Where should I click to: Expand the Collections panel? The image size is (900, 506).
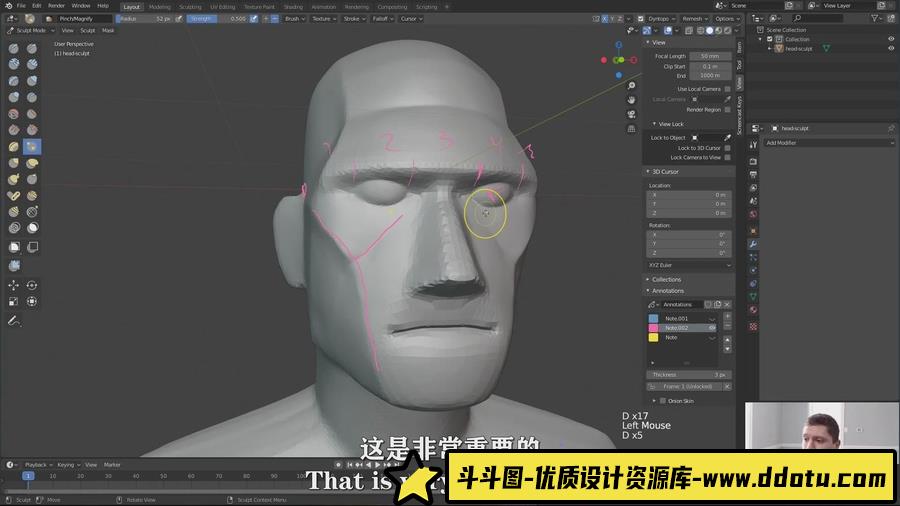pyautogui.click(x=666, y=279)
